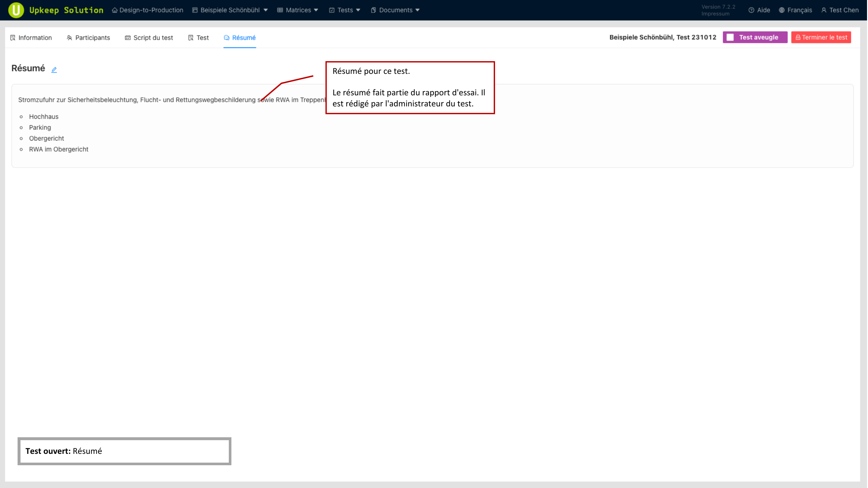868x488 pixels.
Task: Click the edit pencil next to Résumé
Action: pyautogui.click(x=54, y=70)
